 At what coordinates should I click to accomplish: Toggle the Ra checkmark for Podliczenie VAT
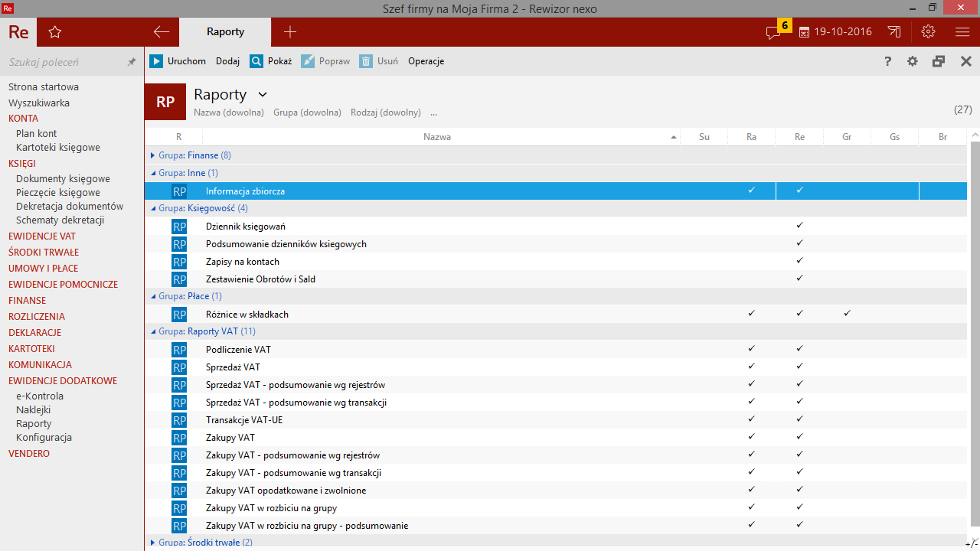coord(751,349)
